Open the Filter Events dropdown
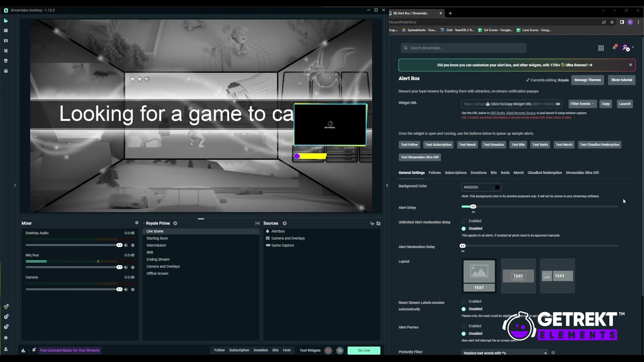This screenshot has width=644, height=362. (x=582, y=104)
